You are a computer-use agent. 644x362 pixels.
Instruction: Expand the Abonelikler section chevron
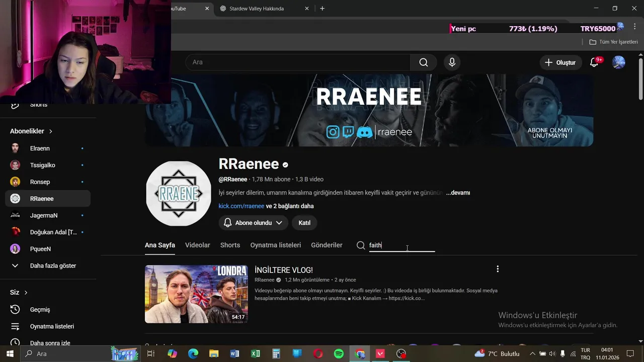click(x=51, y=131)
